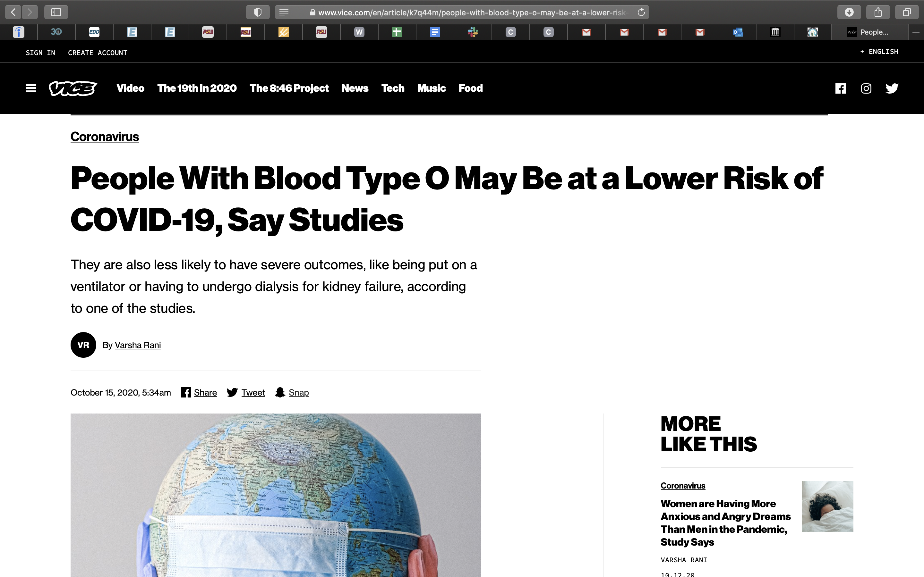The image size is (924, 577).
Task: Switch to the Slack browser tab
Action: coord(473,32)
